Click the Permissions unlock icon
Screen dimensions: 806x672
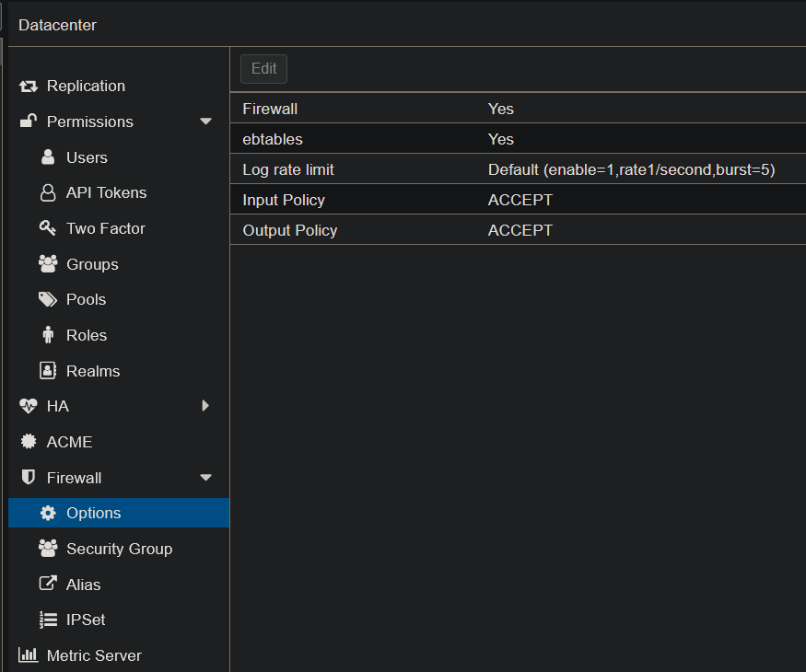click(x=29, y=122)
